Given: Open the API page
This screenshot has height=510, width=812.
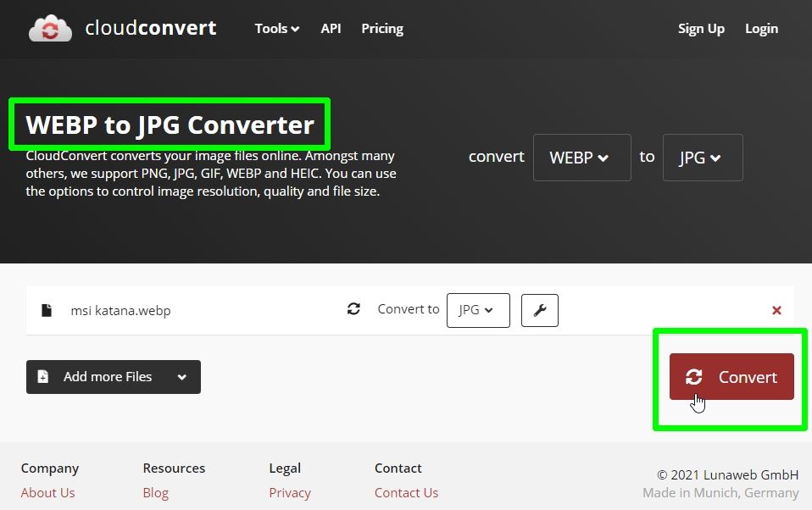Looking at the screenshot, I should pyautogui.click(x=331, y=28).
